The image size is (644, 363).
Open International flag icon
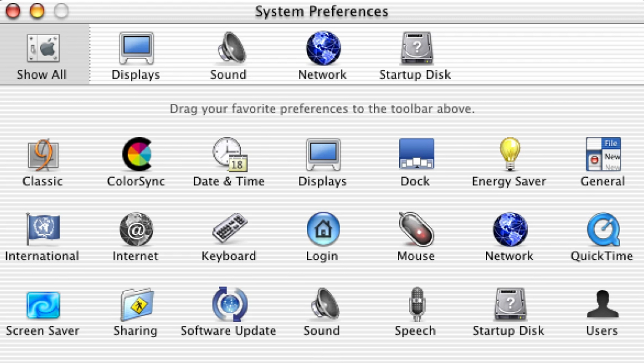tap(42, 229)
